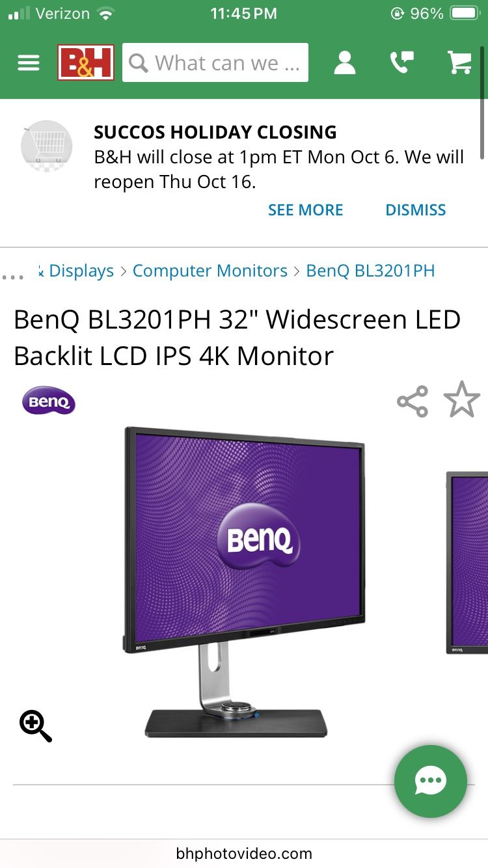The image size is (488, 868).
Task: Share this BenQ monitor product
Action: [413, 401]
